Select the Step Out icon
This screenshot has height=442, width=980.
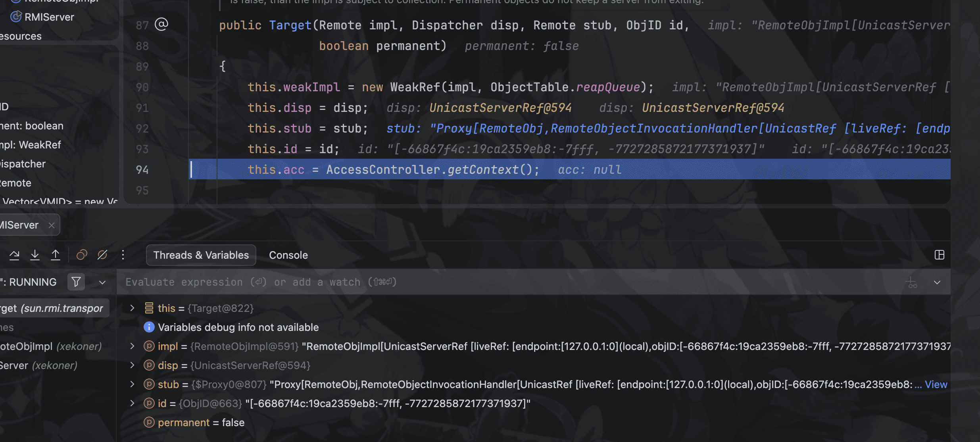56,255
